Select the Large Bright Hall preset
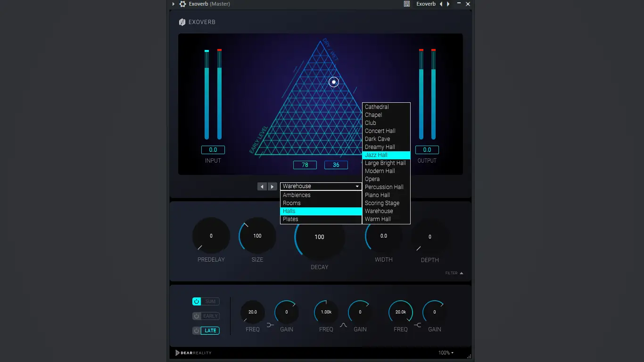 click(x=386, y=163)
